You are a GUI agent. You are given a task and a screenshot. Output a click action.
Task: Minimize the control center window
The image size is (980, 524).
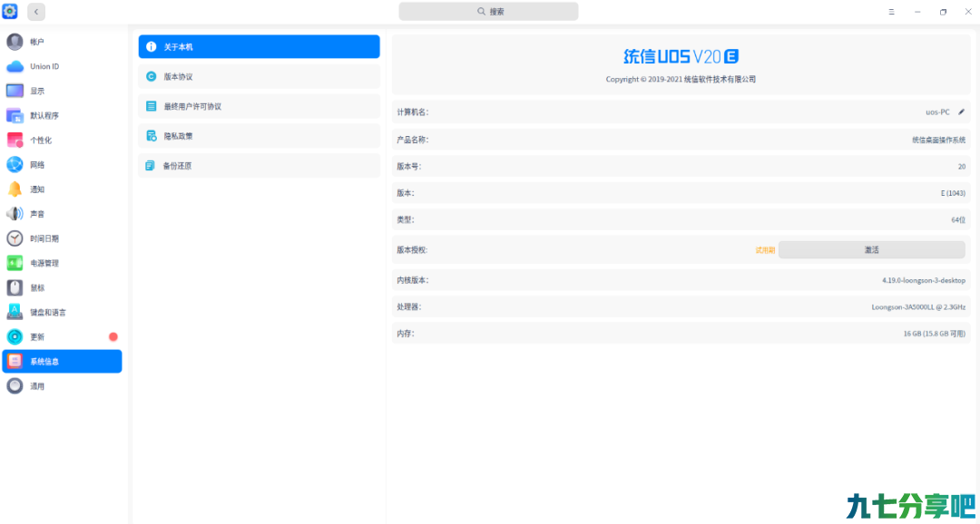pos(917,11)
